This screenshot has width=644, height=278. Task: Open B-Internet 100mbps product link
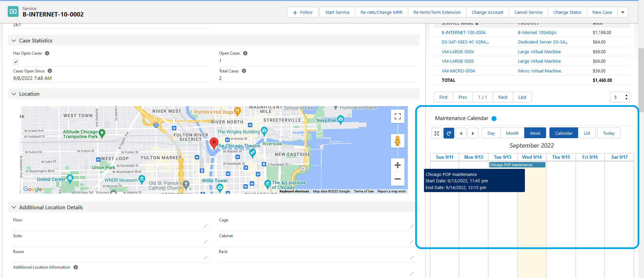pyautogui.click(x=537, y=33)
